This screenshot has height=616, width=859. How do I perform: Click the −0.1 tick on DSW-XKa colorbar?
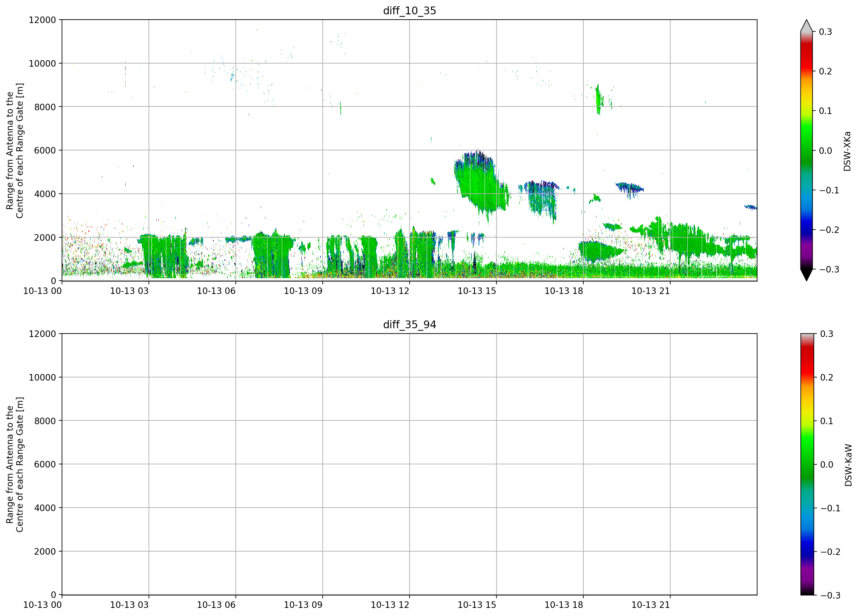click(829, 190)
